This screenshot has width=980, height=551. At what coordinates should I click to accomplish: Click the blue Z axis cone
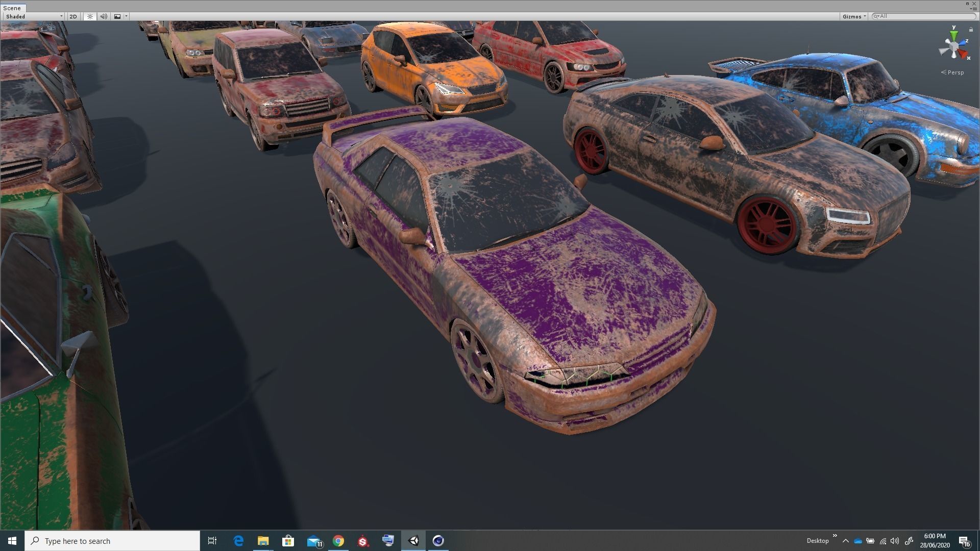tap(963, 43)
